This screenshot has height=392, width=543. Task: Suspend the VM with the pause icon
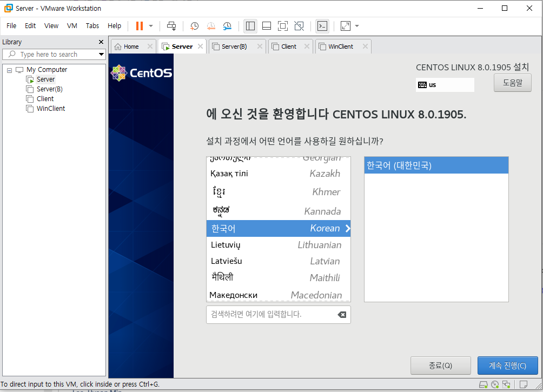pos(139,26)
